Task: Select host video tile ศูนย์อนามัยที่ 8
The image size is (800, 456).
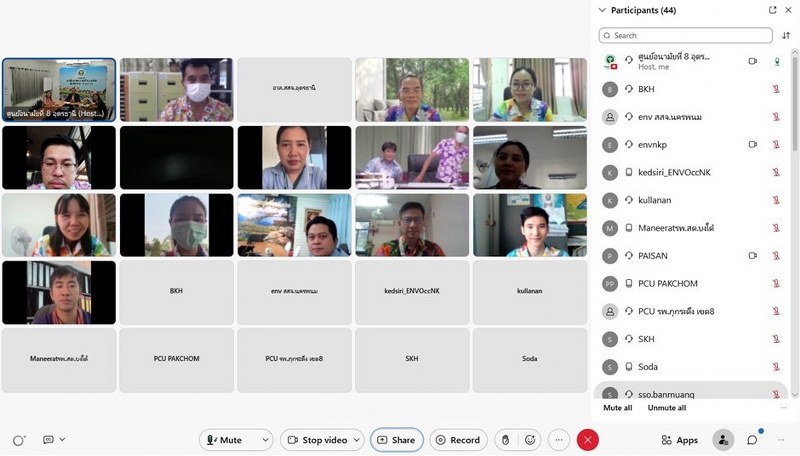Action: [59, 90]
